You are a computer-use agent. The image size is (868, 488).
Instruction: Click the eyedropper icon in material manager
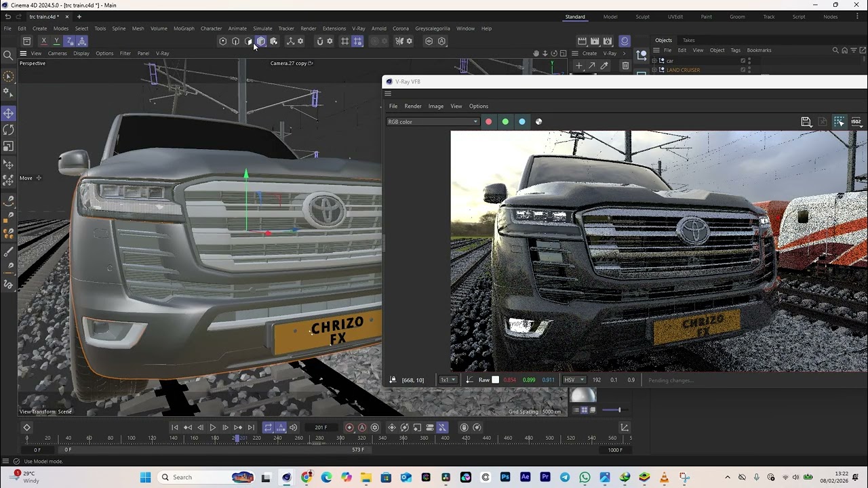(x=604, y=66)
